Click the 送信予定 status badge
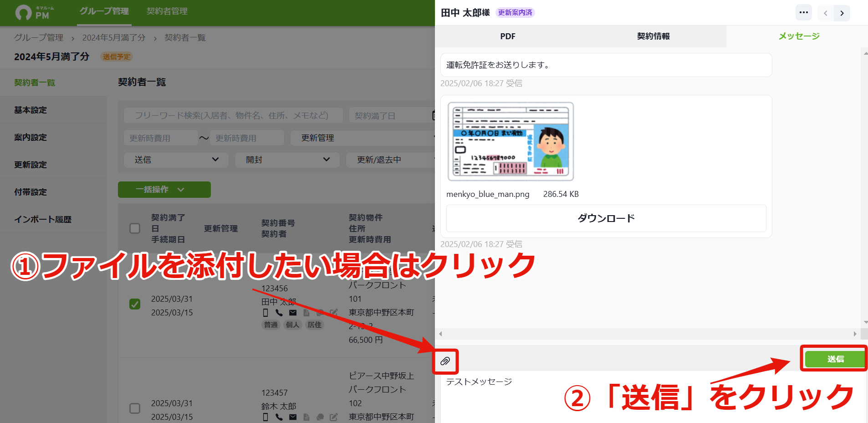 coord(117,57)
